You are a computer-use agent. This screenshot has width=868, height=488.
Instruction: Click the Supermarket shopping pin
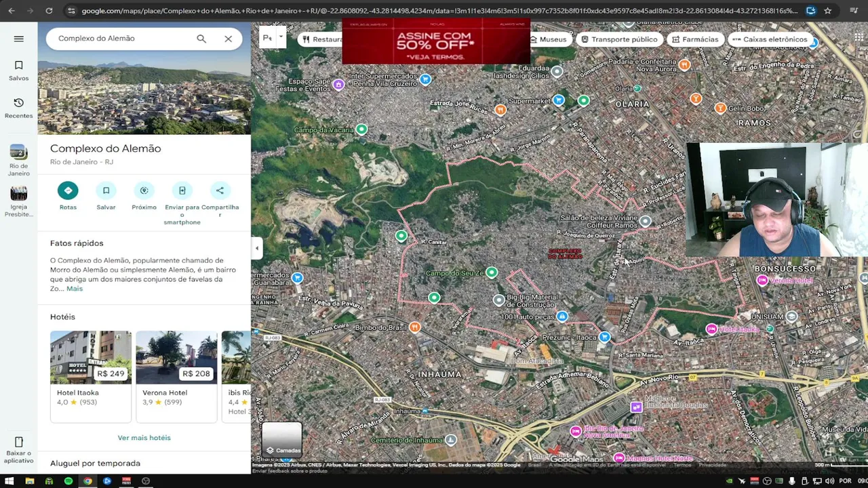click(559, 100)
